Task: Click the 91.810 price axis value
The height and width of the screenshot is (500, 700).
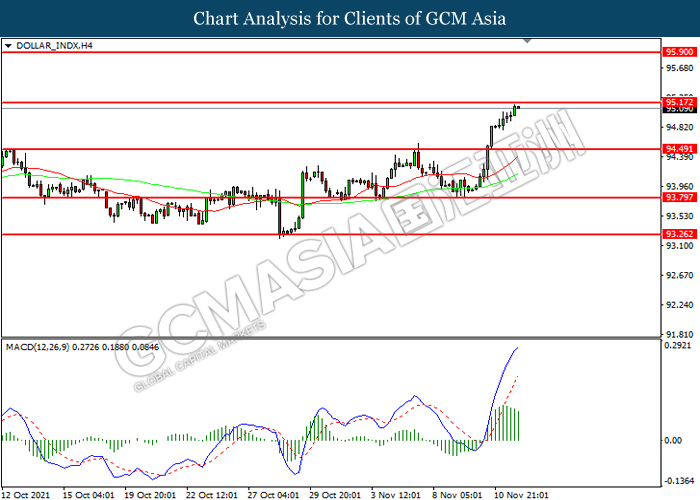Action: (679, 334)
